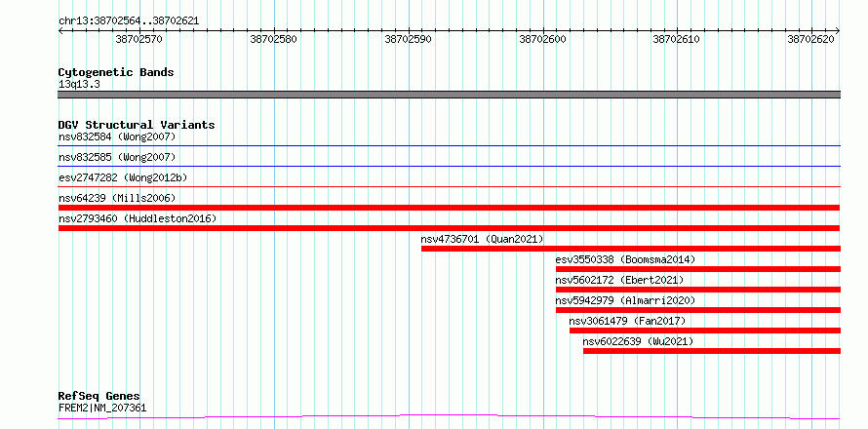
Task: Click the nsv832585 (Wong2007) variant label
Action: pyautogui.click(x=117, y=157)
